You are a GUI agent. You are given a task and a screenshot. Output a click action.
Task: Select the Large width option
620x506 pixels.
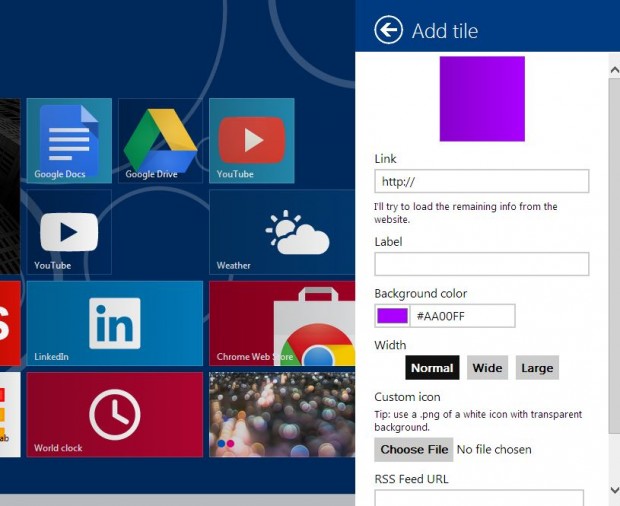537,368
